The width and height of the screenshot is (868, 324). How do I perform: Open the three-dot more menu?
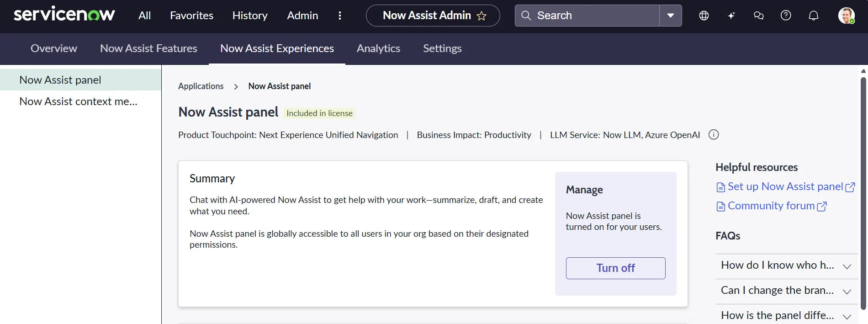click(340, 16)
